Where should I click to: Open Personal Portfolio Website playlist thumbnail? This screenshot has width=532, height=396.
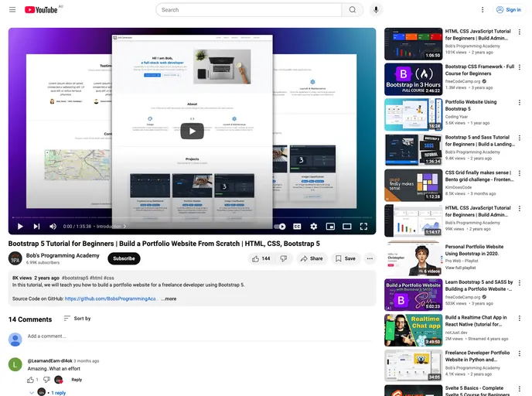413,258
